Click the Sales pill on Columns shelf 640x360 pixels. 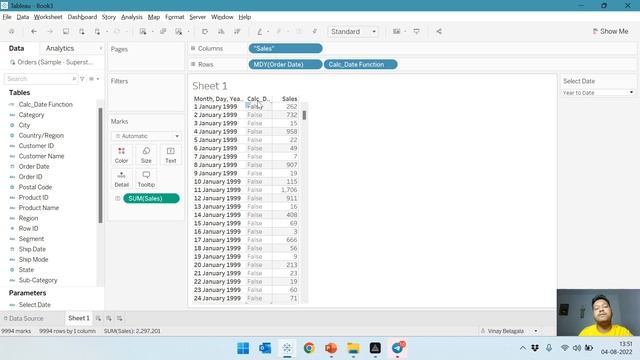pyautogui.click(x=285, y=49)
